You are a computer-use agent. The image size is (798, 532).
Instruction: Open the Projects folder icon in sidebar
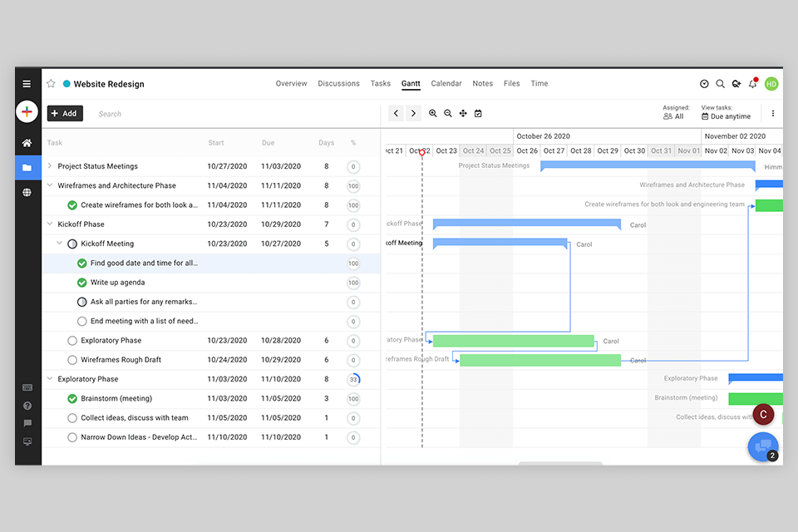(27, 167)
